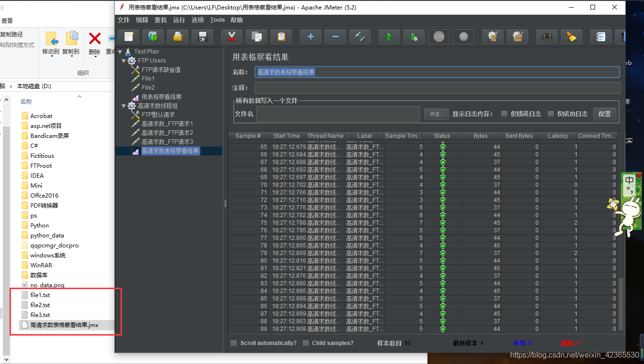Click the Shutdown test icon
Image resolution: width=644 pixels, height=364 pixels.
tap(464, 36)
